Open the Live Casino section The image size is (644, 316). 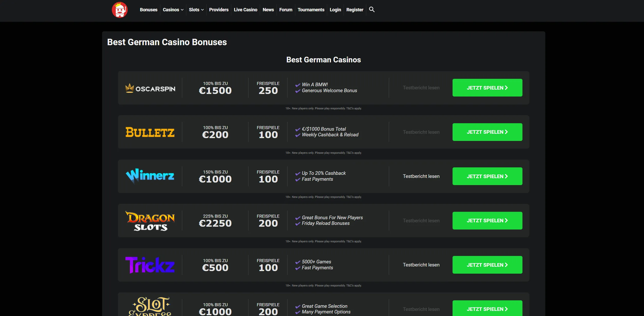[x=245, y=10]
